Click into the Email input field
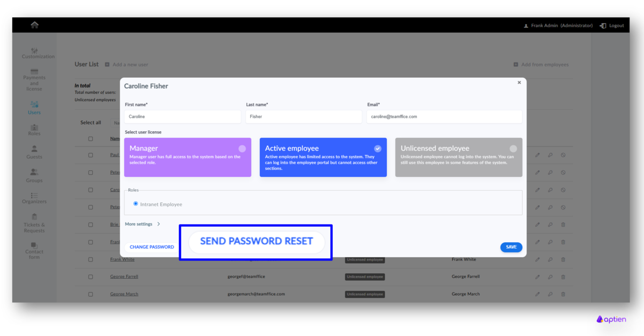 click(444, 116)
